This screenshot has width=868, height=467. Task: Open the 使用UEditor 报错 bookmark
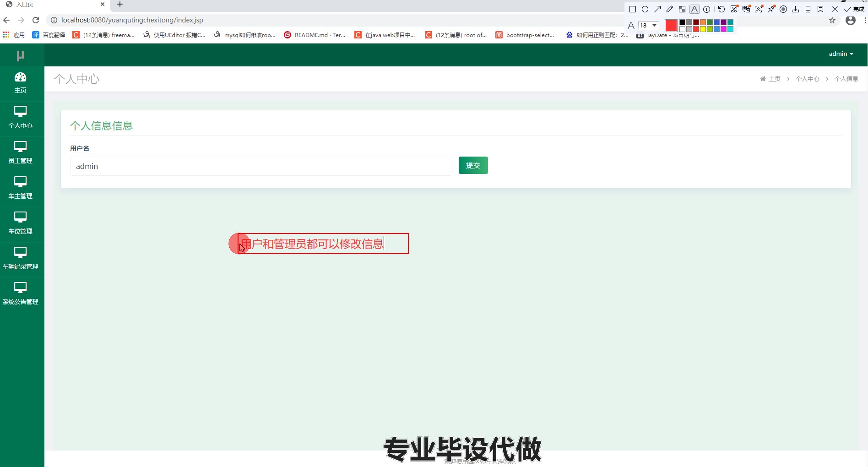174,35
